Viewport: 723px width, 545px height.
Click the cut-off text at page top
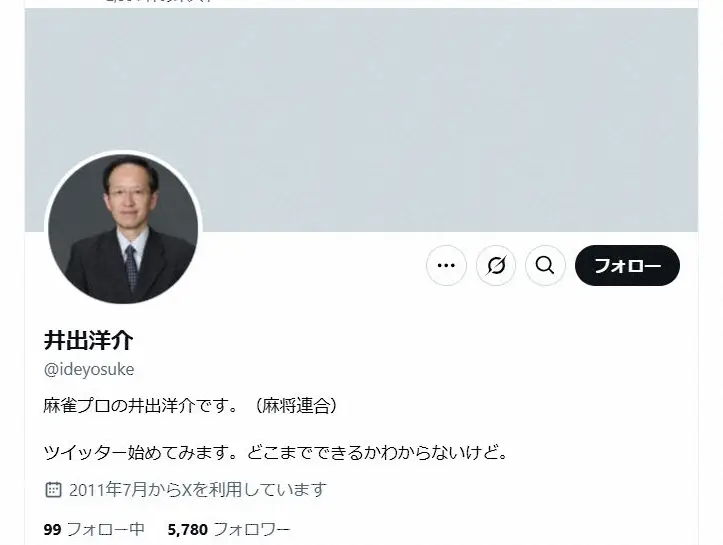click(159, 1)
